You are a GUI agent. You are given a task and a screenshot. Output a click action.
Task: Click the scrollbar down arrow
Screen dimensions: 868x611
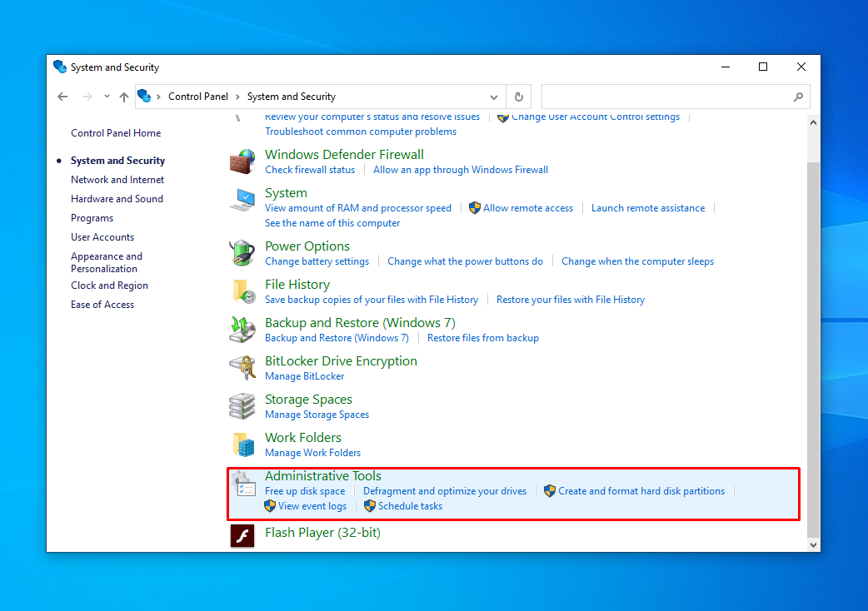coord(813,544)
